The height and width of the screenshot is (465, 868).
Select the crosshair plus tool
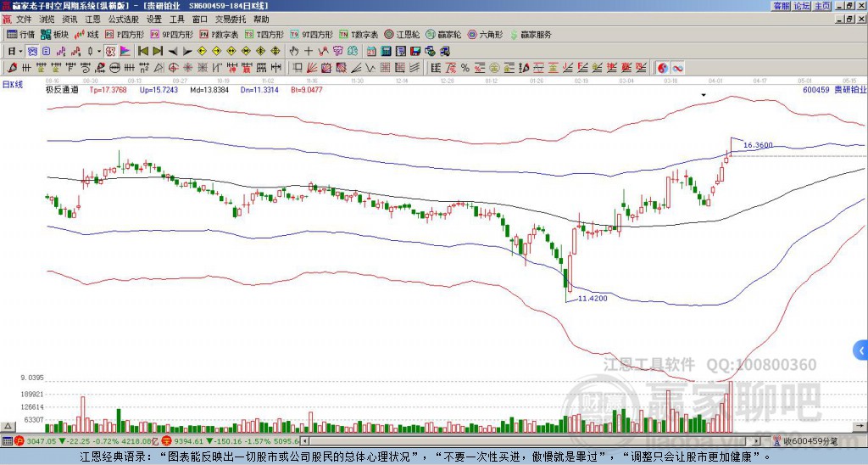[309, 52]
